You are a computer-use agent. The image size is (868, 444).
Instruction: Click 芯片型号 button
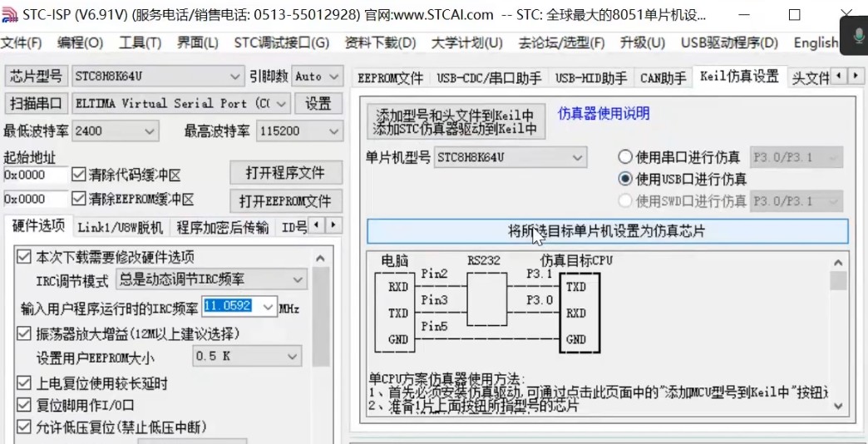(x=36, y=76)
